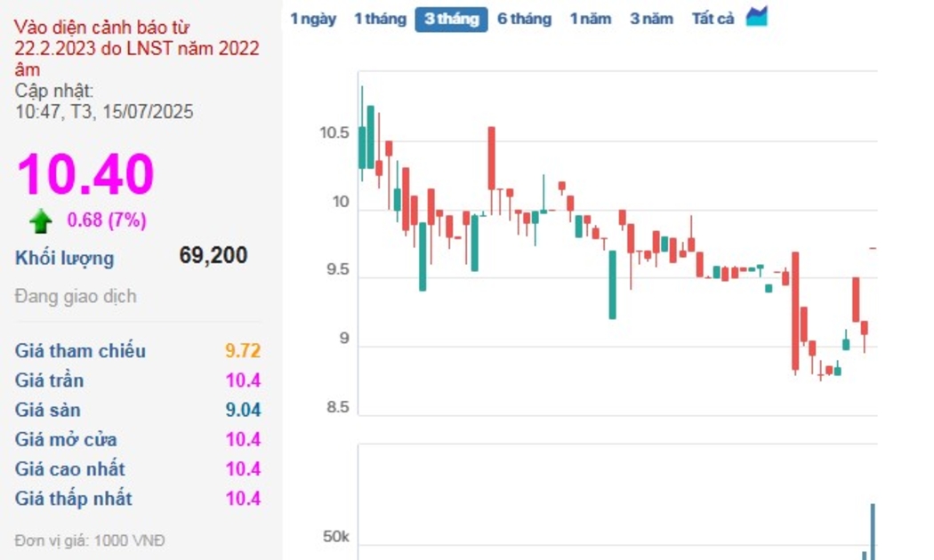This screenshot has height=560, width=934.
Task: Select the 1 ngày time range
Action: (x=313, y=19)
